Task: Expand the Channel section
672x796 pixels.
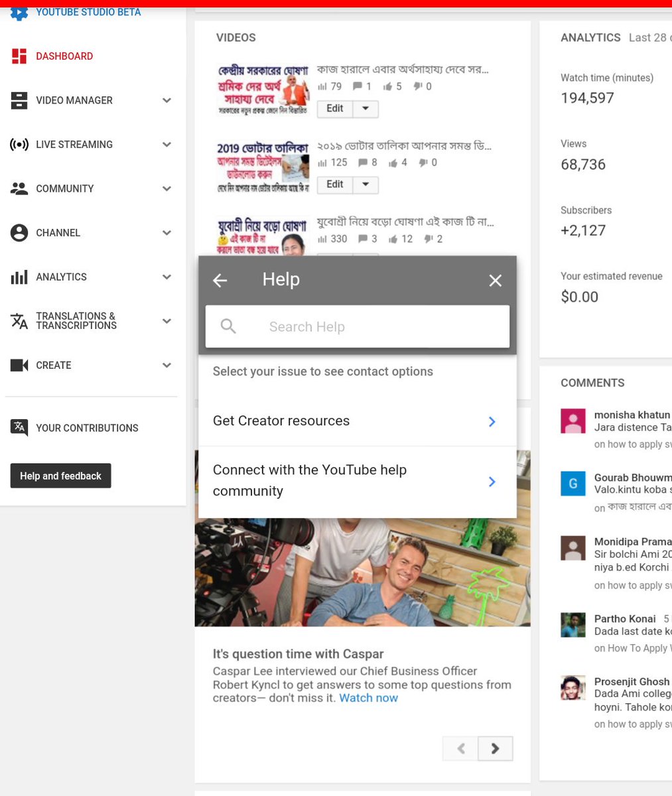Action: click(x=167, y=233)
